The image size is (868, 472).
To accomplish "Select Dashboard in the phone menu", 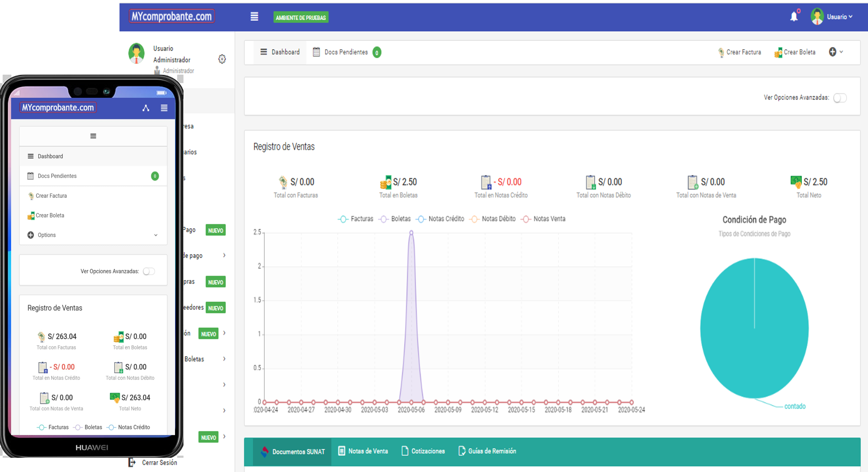I will (93, 156).
